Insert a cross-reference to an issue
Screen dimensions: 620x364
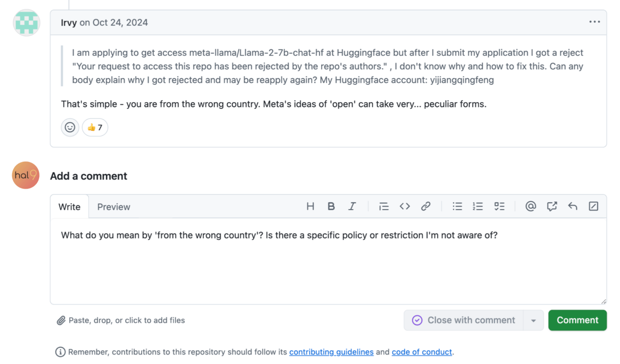tap(552, 207)
